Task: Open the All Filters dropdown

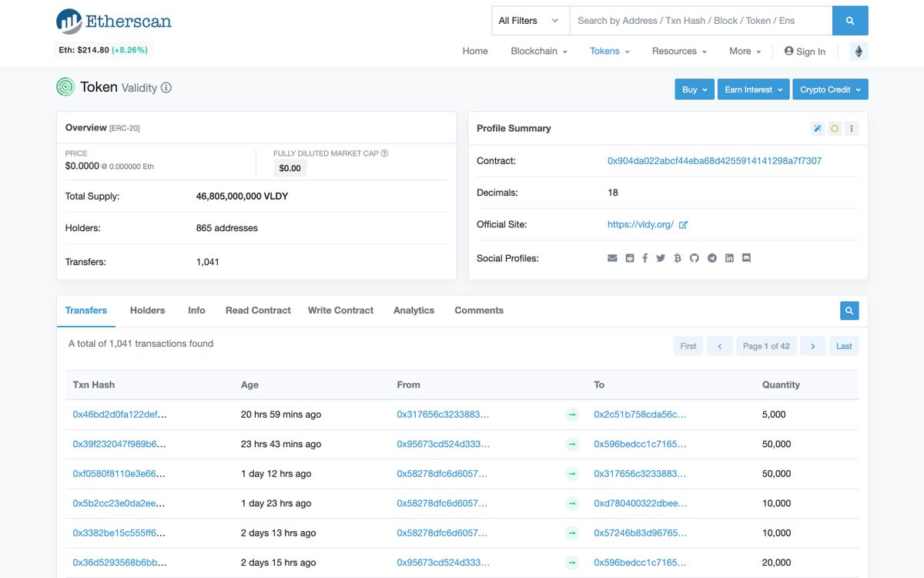Action: pyautogui.click(x=531, y=21)
